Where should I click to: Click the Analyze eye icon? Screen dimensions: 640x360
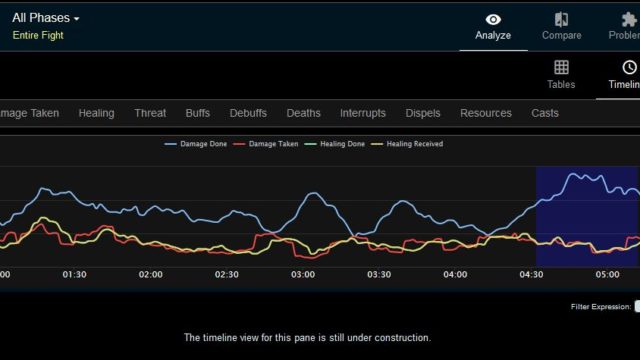tap(493, 20)
